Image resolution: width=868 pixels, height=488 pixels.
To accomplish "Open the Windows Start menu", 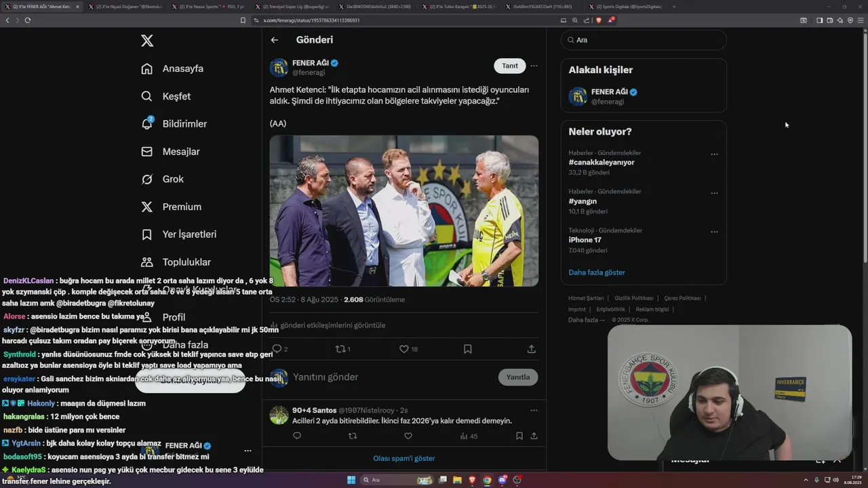I will [x=351, y=480].
